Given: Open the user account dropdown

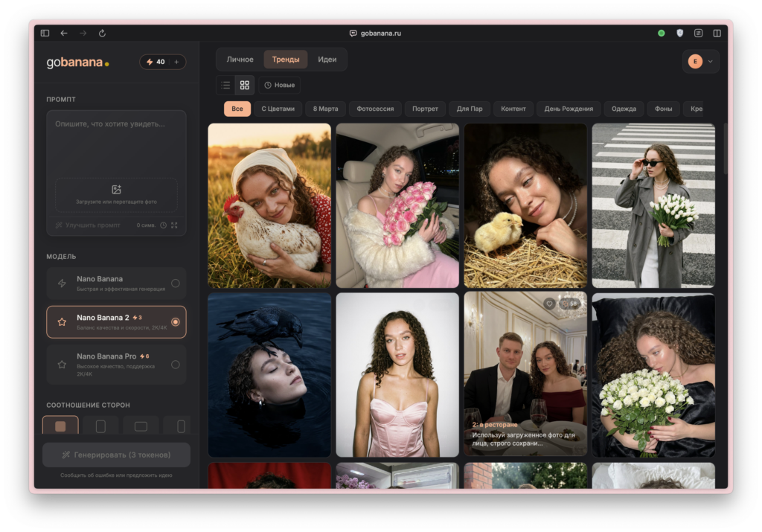Looking at the screenshot, I should (700, 62).
